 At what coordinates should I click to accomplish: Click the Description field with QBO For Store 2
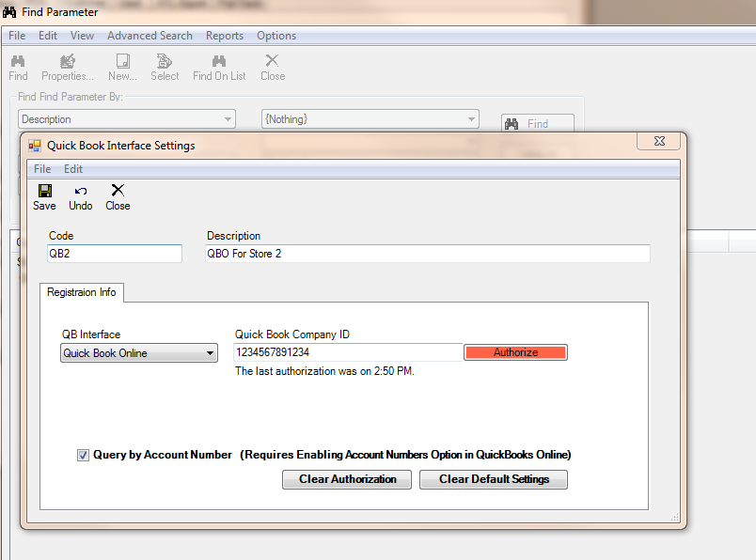click(x=428, y=254)
